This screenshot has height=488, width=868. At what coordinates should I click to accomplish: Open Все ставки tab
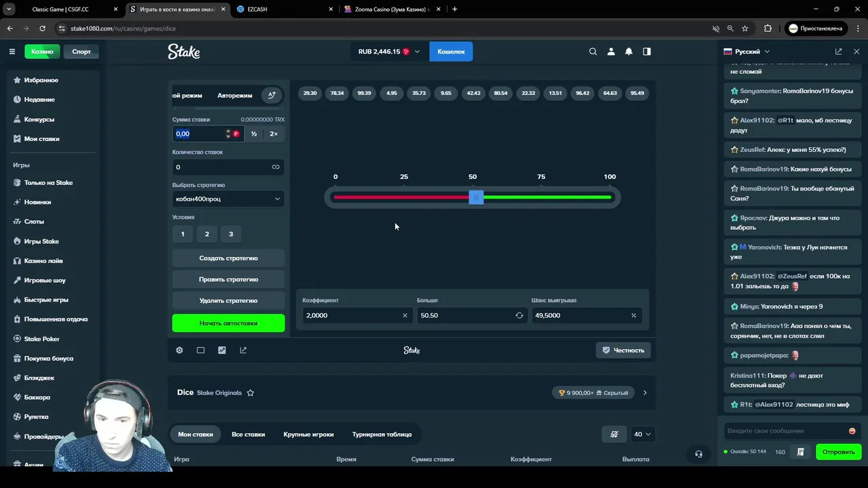[248, 434]
